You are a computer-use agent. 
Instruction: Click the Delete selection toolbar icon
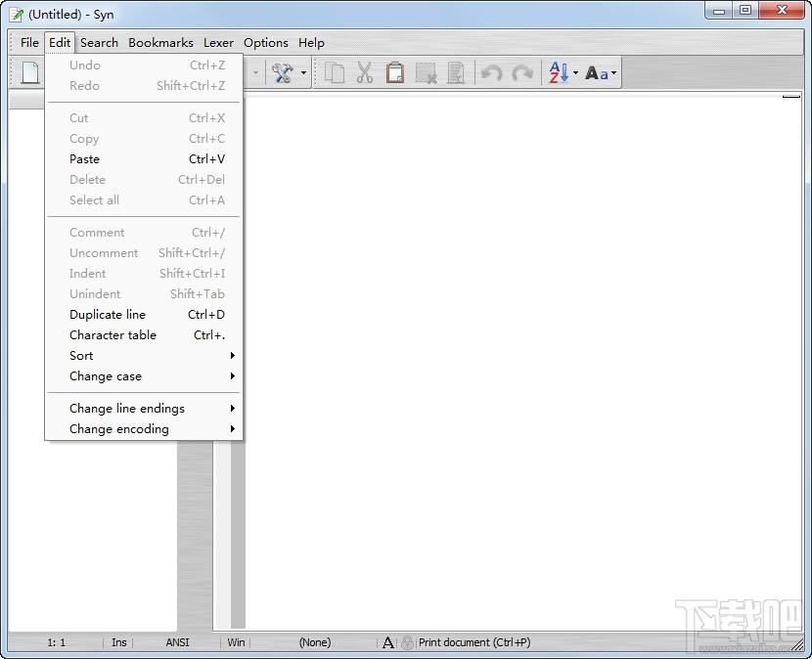click(427, 73)
